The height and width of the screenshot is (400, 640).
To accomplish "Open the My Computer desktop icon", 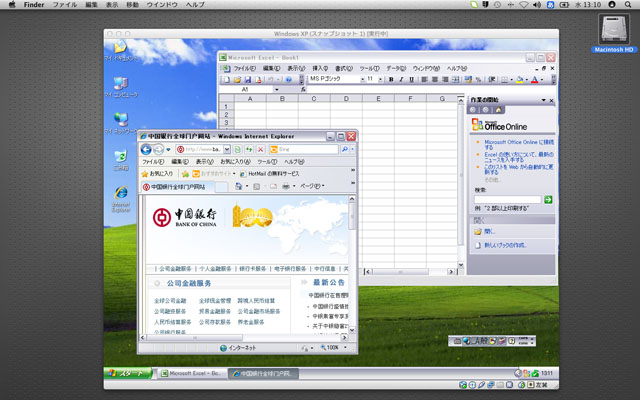I will click(x=121, y=87).
